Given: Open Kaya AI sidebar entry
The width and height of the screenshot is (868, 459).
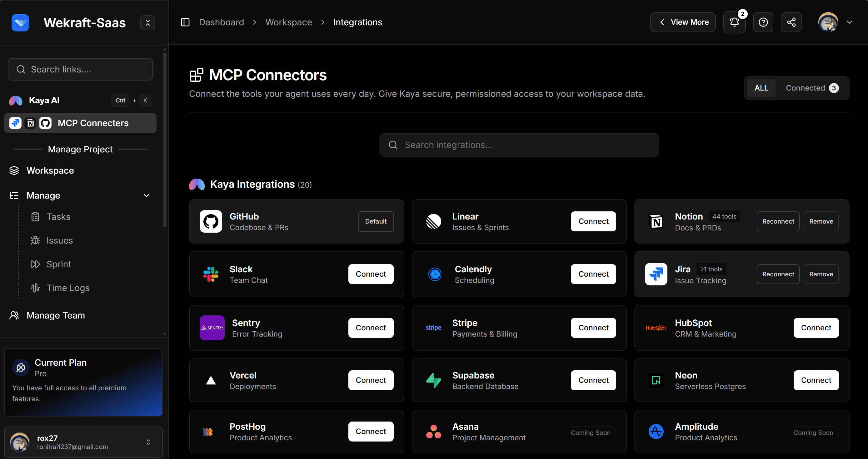Looking at the screenshot, I should pos(80,100).
